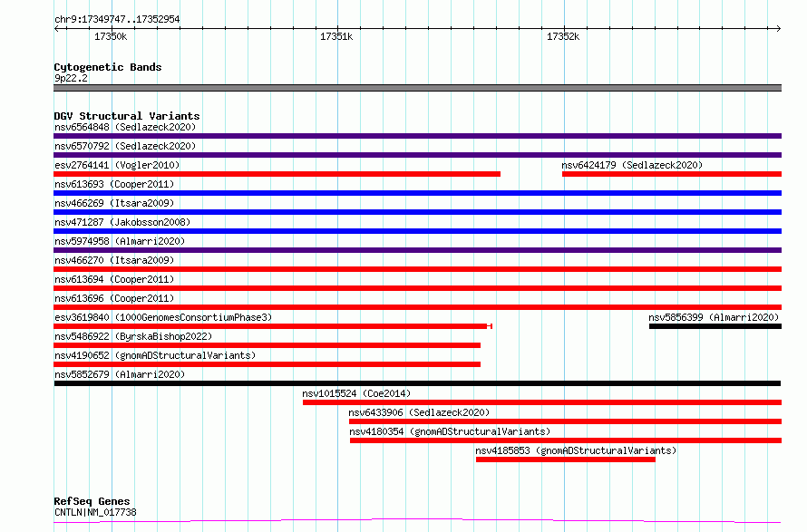This screenshot has height=532, width=807.
Task: Click the black bar under nsv5856399
Action: tap(715, 326)
